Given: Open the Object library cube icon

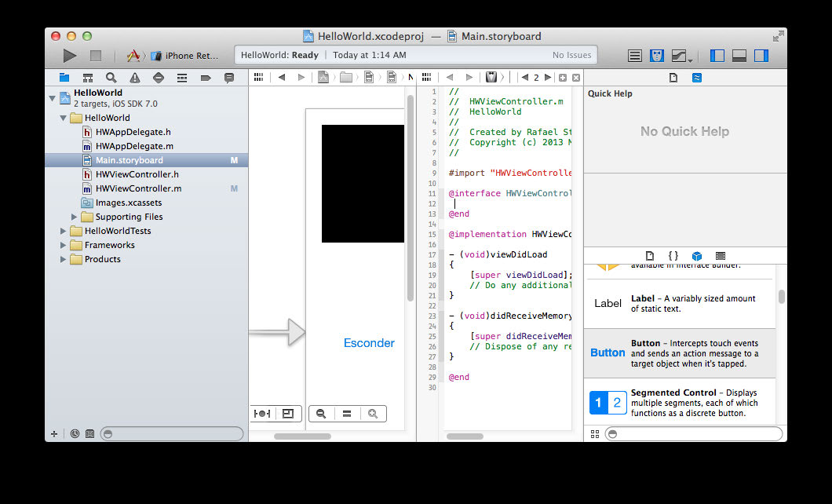Looking at the screenshot, I should coord(696,256).
